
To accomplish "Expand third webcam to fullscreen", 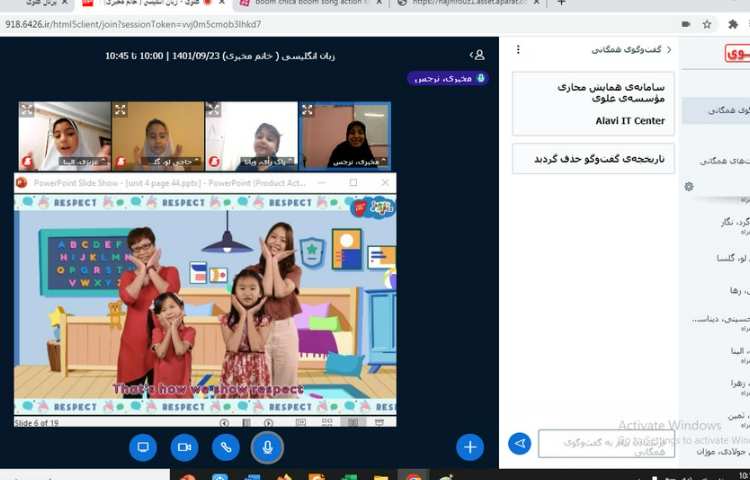I will pyautogui.click(x=213, y=109).
